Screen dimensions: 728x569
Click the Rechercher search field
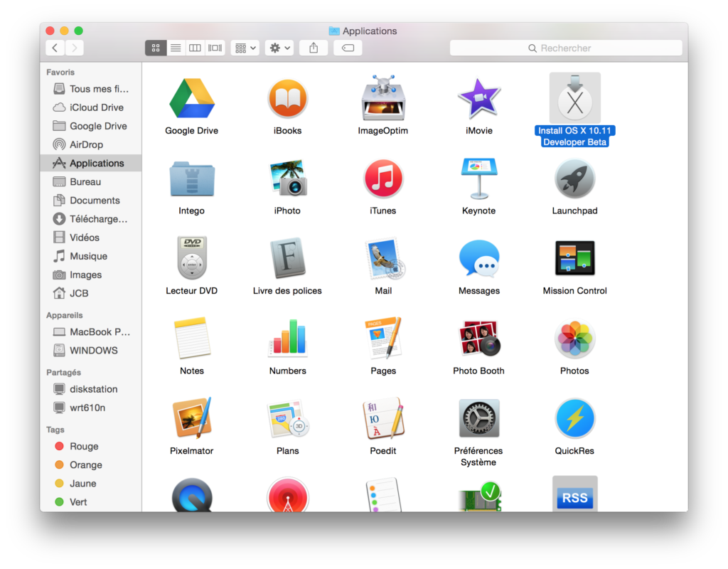(x=566, y=48)
